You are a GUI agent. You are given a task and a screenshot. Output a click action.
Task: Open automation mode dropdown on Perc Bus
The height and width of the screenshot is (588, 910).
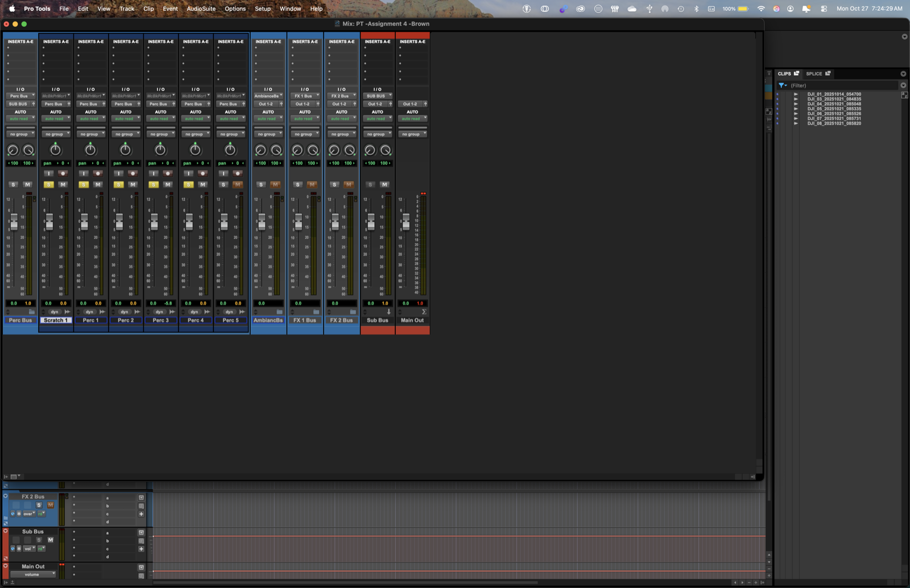20,119
